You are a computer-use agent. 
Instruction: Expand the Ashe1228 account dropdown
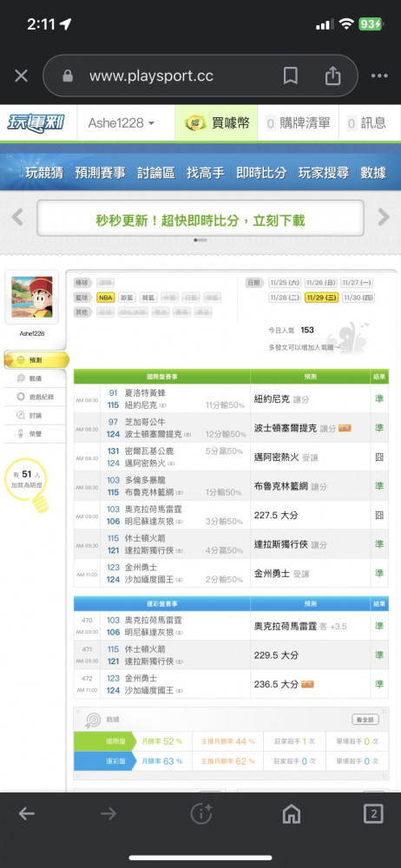coord(122,123)
